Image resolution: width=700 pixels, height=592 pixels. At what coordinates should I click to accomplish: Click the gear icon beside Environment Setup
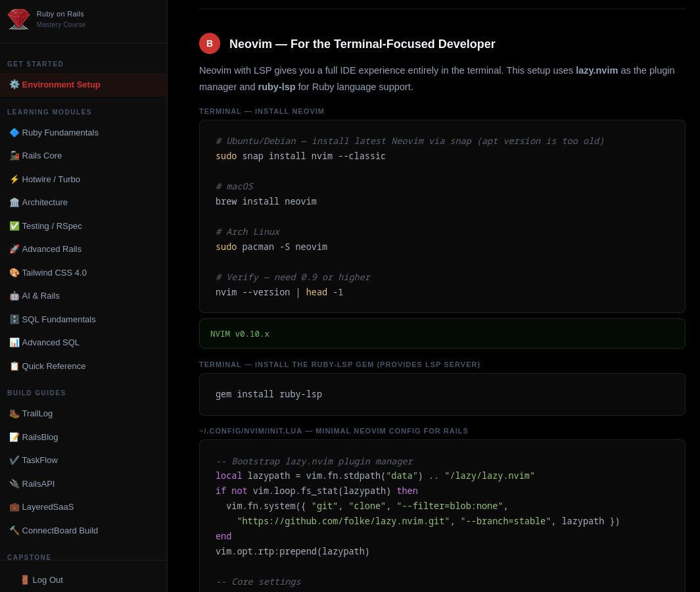pyautogui.click(x=14, y=84)
